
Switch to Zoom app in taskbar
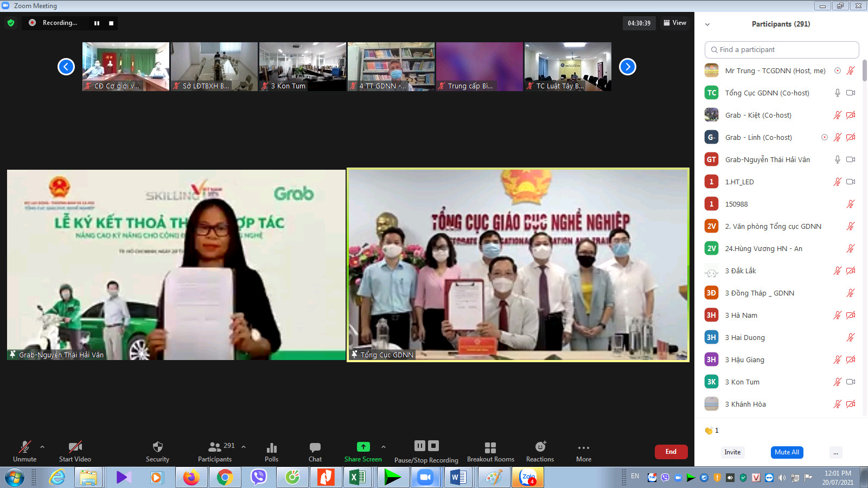(426, 478)
